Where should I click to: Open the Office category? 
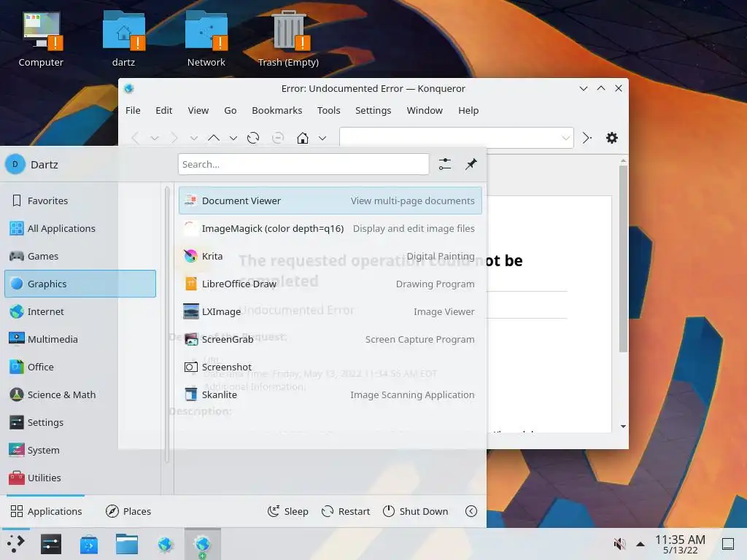[80, 367]
